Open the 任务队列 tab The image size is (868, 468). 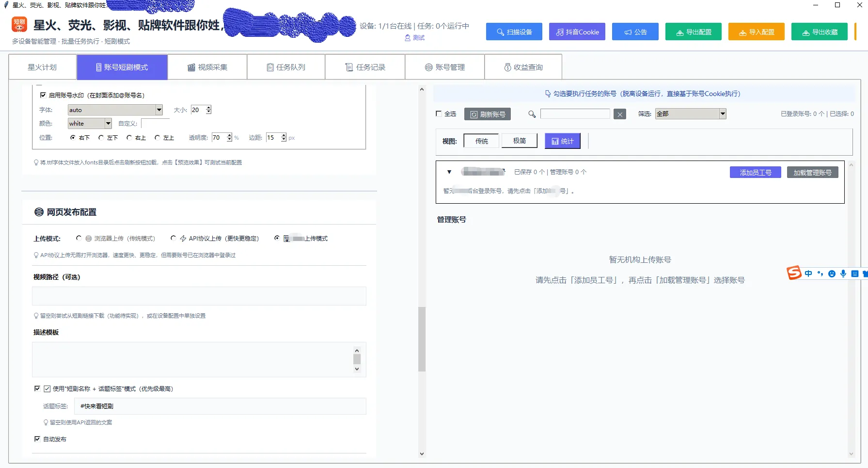tap(286, 67)
